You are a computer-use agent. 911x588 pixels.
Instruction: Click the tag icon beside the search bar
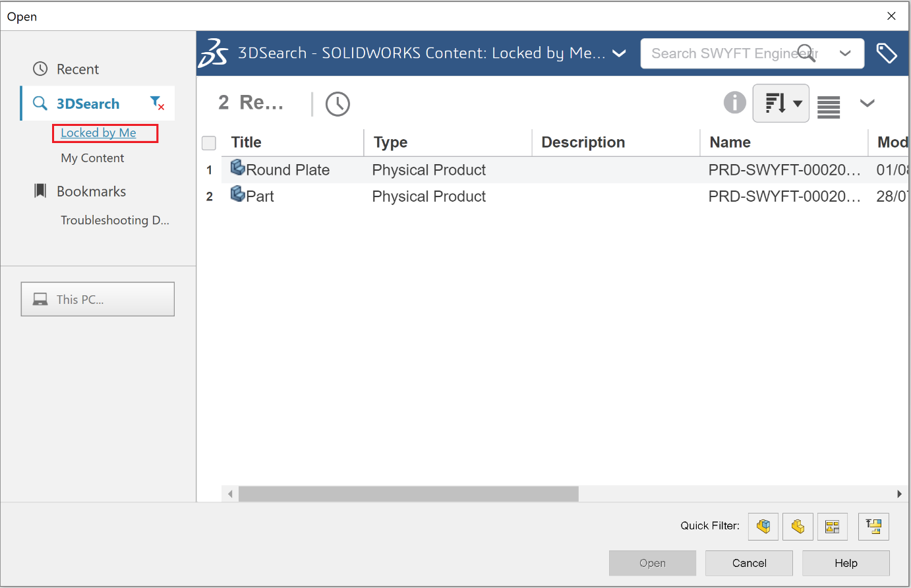[x=887, y=53]
